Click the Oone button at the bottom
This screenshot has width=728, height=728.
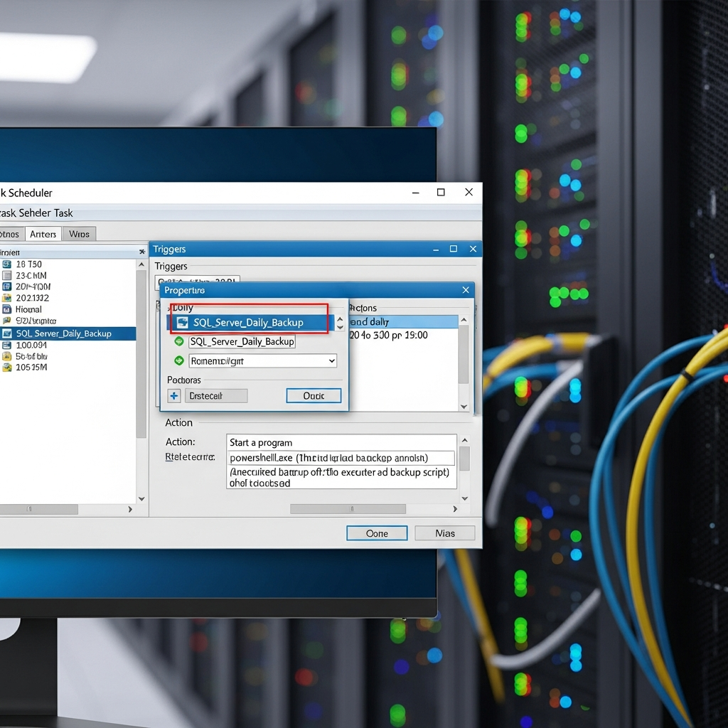tap(377, 532)
